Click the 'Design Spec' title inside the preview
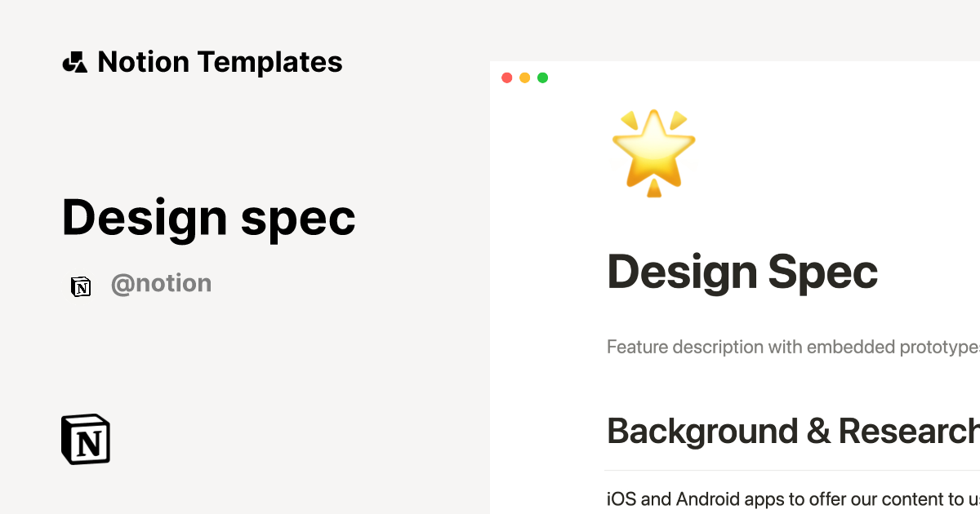Image resolution: width=980 pixels, height=514 pixels. pyautogui.click(x=742, y=272)
